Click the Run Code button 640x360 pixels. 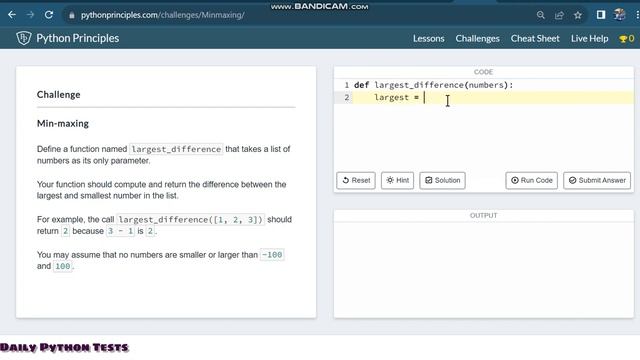click(x=531, y=180)
